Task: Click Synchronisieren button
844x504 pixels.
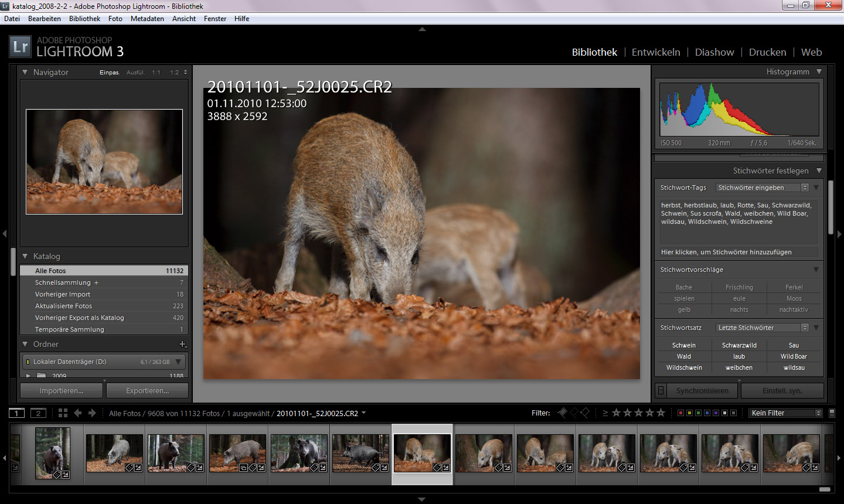Action: click(x=702, y=390)
